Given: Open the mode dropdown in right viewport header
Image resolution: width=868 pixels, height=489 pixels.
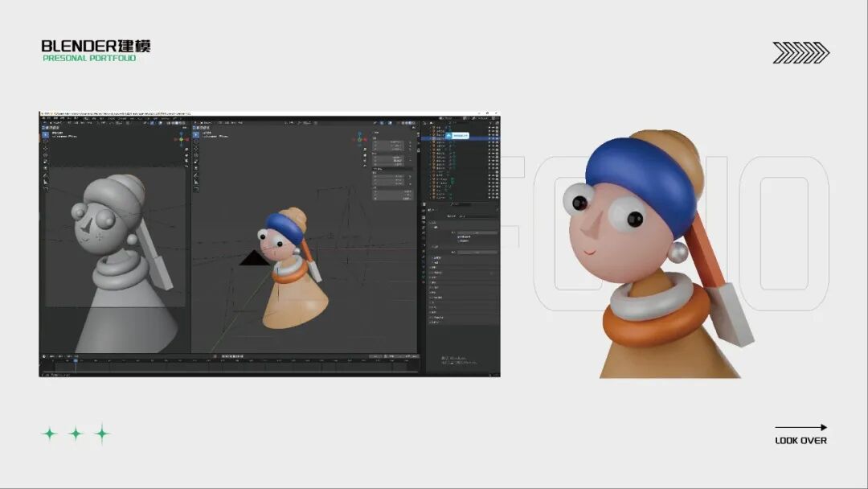Looking at the screenshot, I should click(206, 123).
